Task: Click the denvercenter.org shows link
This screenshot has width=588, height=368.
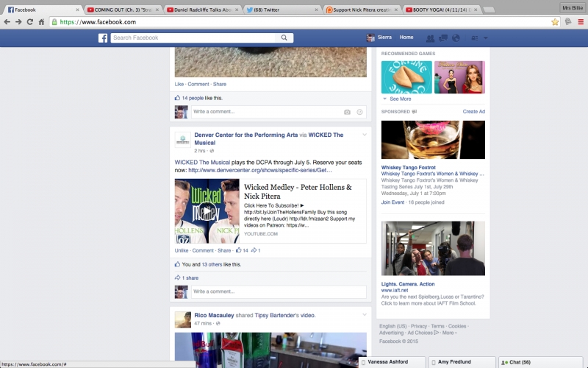Action: click(x=260, y=170)
